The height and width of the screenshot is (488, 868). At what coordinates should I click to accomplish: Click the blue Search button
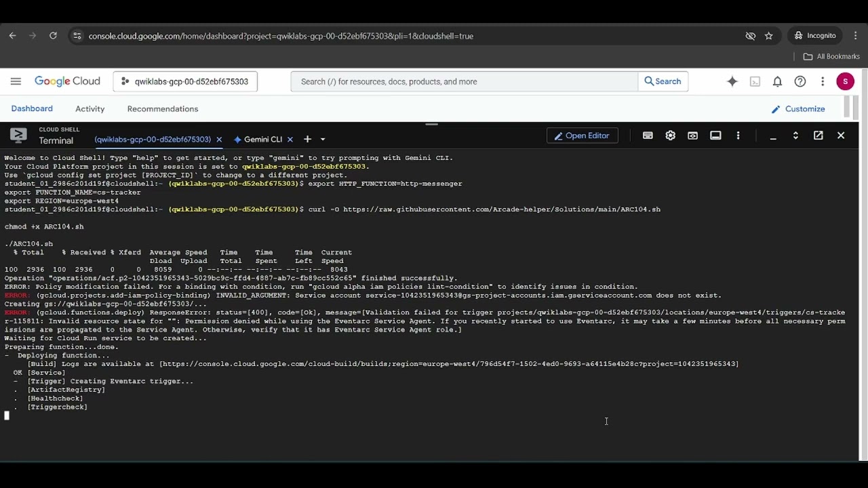click(x=663, y=81)
